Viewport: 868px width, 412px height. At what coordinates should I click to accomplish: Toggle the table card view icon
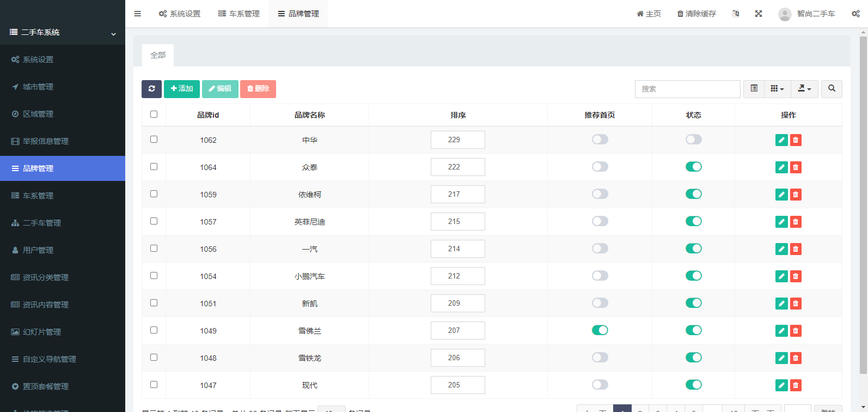pyautogui.click(x=754, y=89)
